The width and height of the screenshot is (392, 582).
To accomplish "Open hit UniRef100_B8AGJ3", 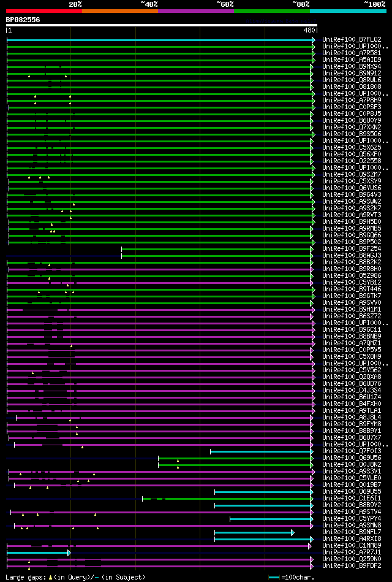I will [x=352, y=255].
